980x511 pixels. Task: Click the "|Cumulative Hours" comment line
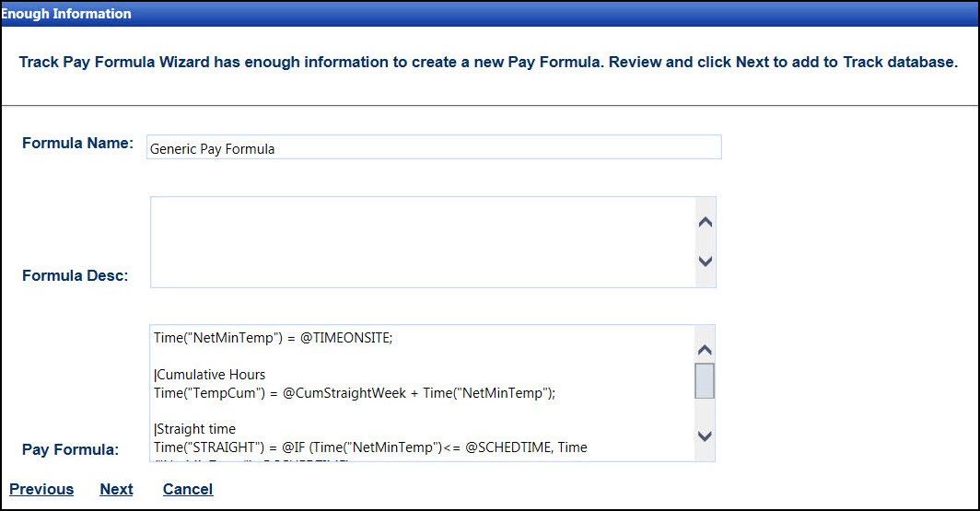(210, 375)
